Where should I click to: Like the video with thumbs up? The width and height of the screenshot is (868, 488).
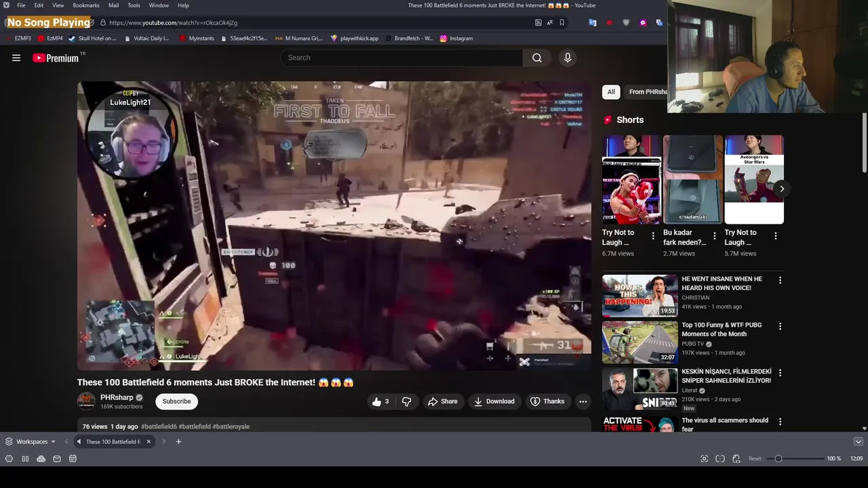pos(380,401)
